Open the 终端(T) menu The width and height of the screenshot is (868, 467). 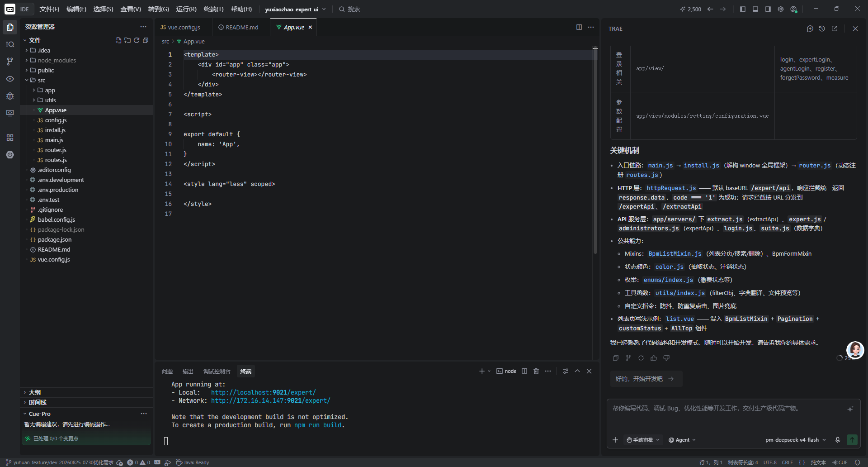213,9
